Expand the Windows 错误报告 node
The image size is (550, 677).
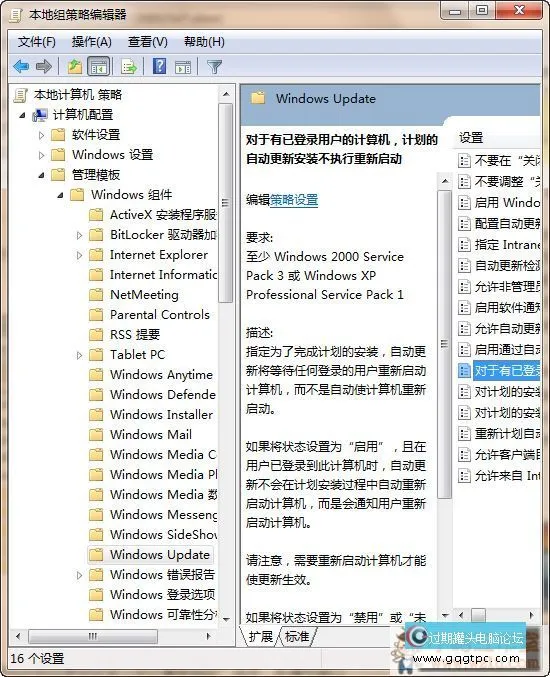[79, 575]
